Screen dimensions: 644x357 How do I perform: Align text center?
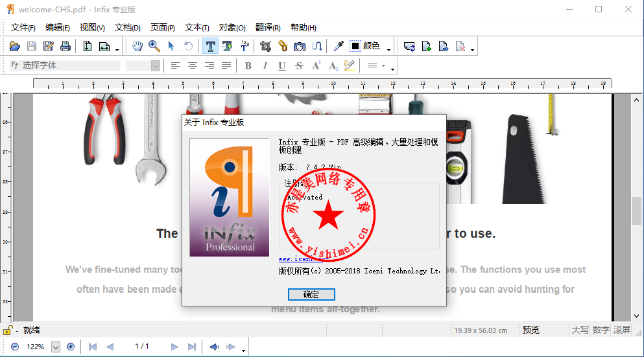pos(192,65)
